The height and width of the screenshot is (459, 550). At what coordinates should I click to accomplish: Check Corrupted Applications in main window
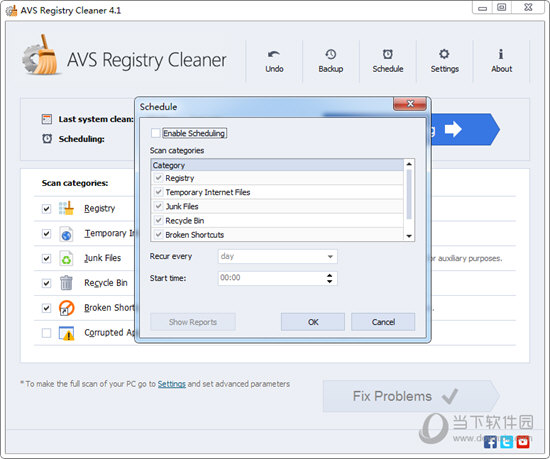click(46, 332)
